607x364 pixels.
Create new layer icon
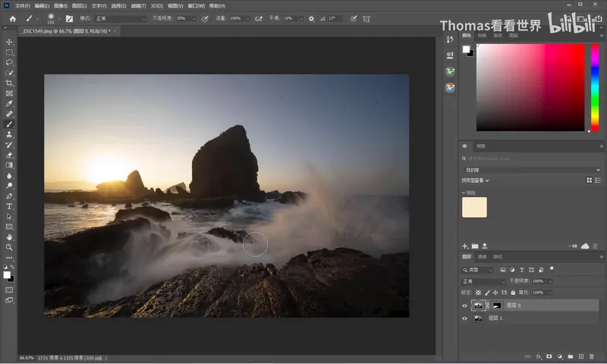tap(581, 356)
